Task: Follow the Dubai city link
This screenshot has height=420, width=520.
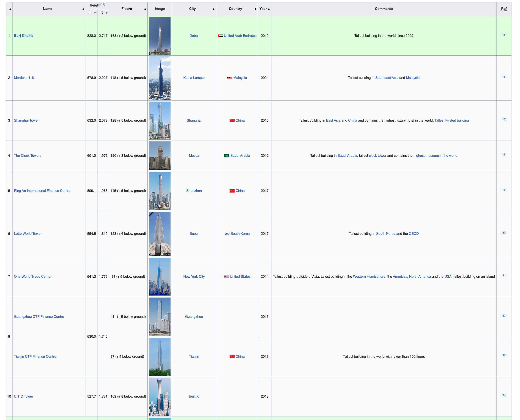Action: (x=194, y=36)
